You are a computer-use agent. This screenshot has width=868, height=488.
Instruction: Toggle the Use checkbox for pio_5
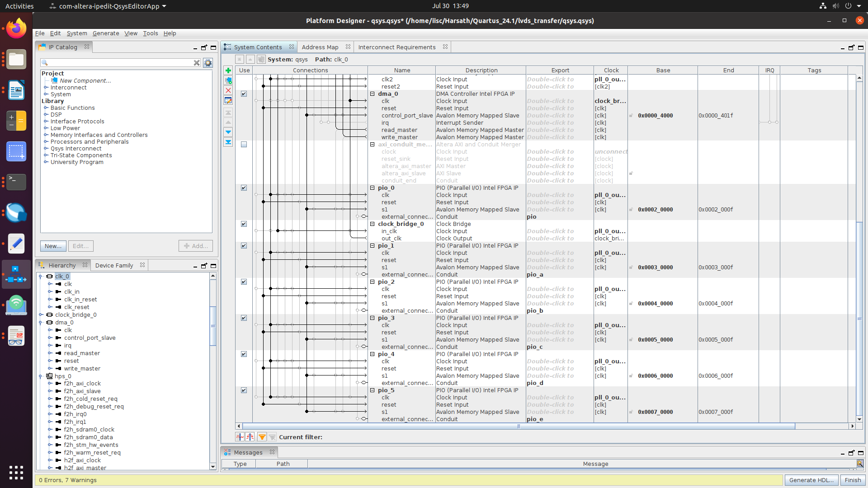pyautogui.click(x=244, y=390)
